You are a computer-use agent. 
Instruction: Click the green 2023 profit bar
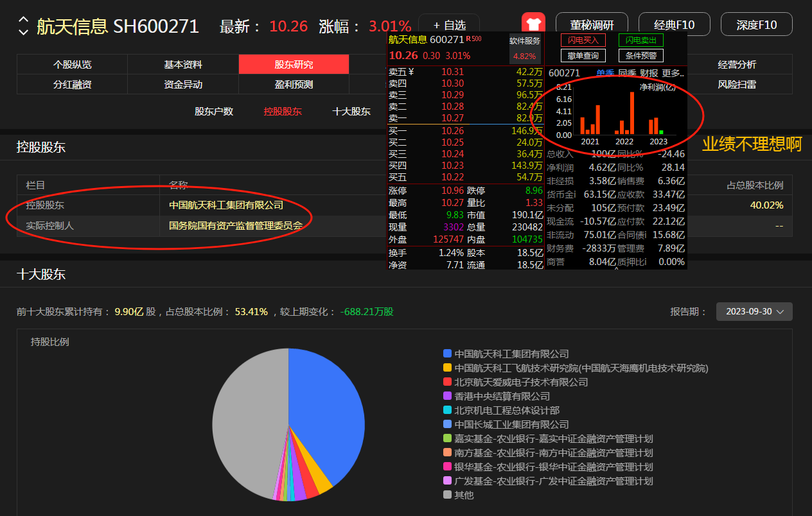click(661, 132)
